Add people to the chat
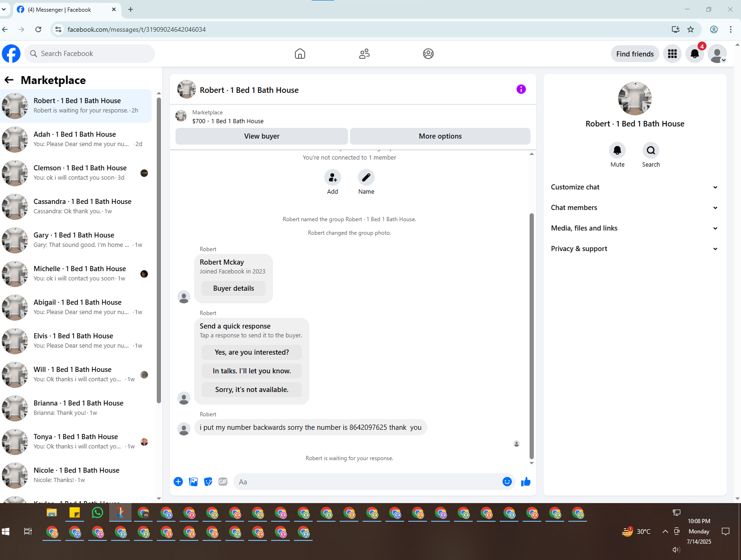Screen dimensions: 741x560 [x=333, y=177]
